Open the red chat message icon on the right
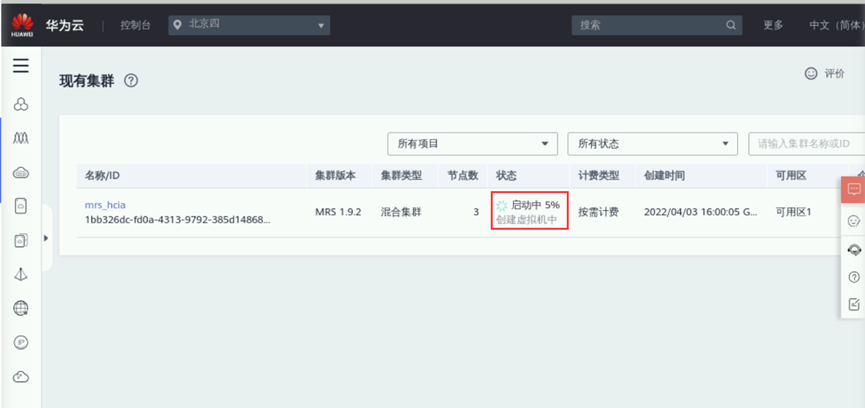 (853, 189)
